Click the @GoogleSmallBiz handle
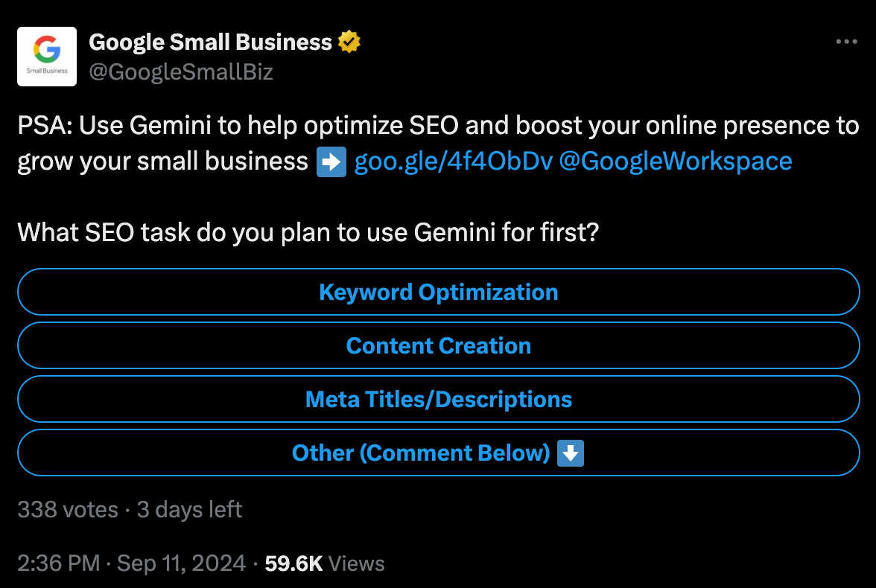The image size is (876, 588). point(181,72)
